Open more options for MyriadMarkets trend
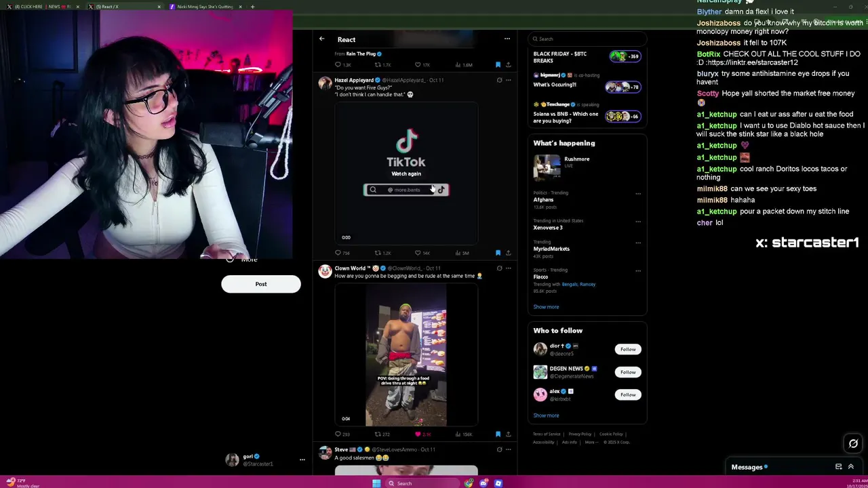This screenshot has width=868, height=488. (x=637, y=242)
